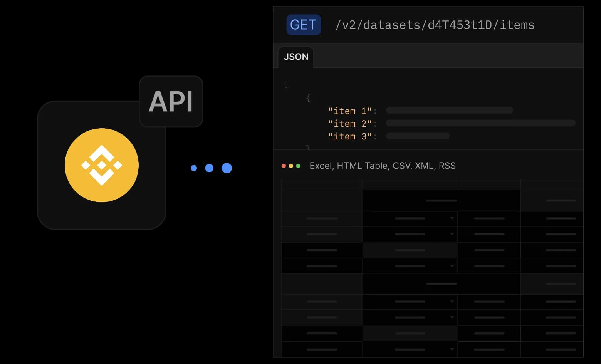
Task: Click the yellow window dot
Action: point(291,166)
